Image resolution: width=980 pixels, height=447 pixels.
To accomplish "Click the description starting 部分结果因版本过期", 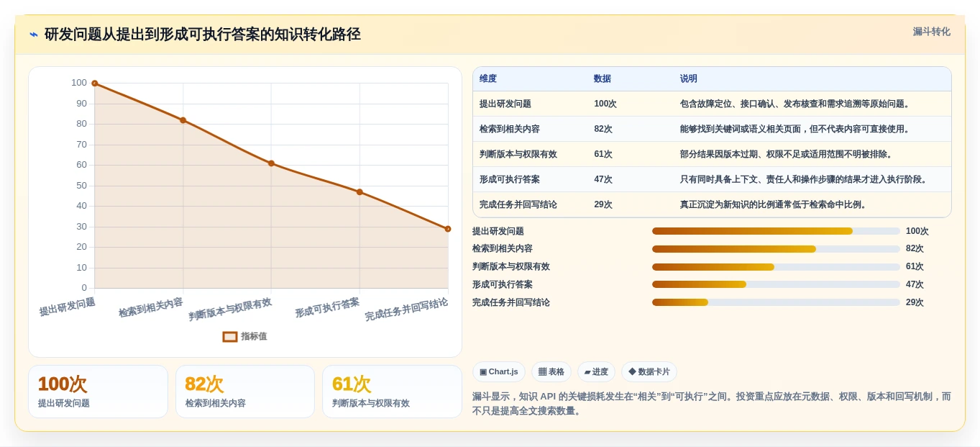I will [788, 154].
